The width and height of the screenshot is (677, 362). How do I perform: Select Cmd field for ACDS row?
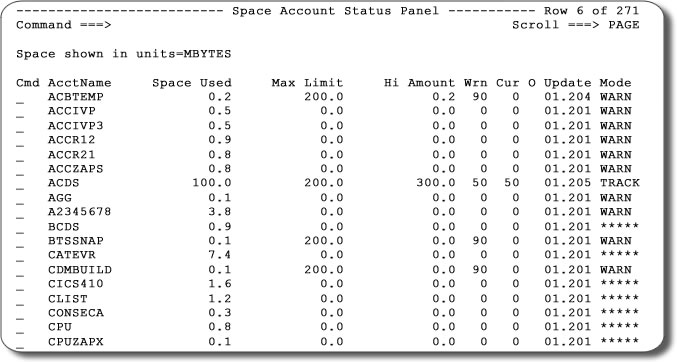[x=20, y=187]
